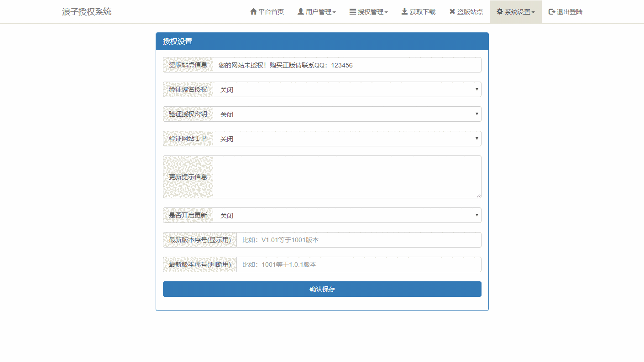Click the resize grip of 更新提示信息 textarea
This screenshot has width=644, height=362.
478,195
